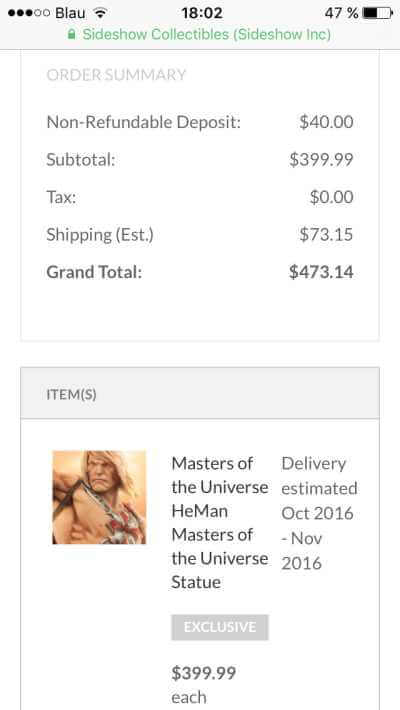The width and height of the screenshot is (400, 710).
Task: Tap the 18:02 clock in status bar
Action: pyautogui.click(x=202, y=13)
